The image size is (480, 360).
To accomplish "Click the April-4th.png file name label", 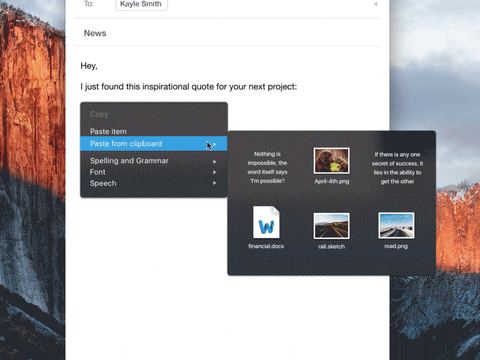I will (332, 182).
